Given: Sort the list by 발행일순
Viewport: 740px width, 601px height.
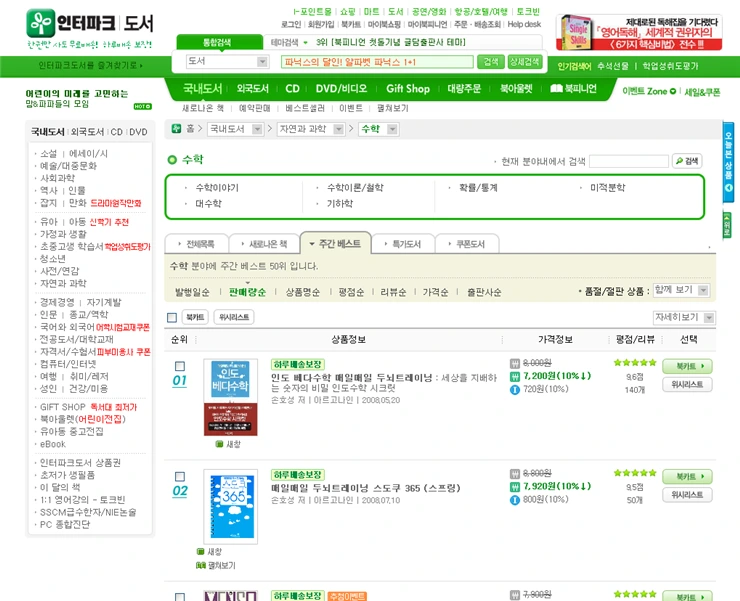Looking at the screenshot, I should (192, 293).
